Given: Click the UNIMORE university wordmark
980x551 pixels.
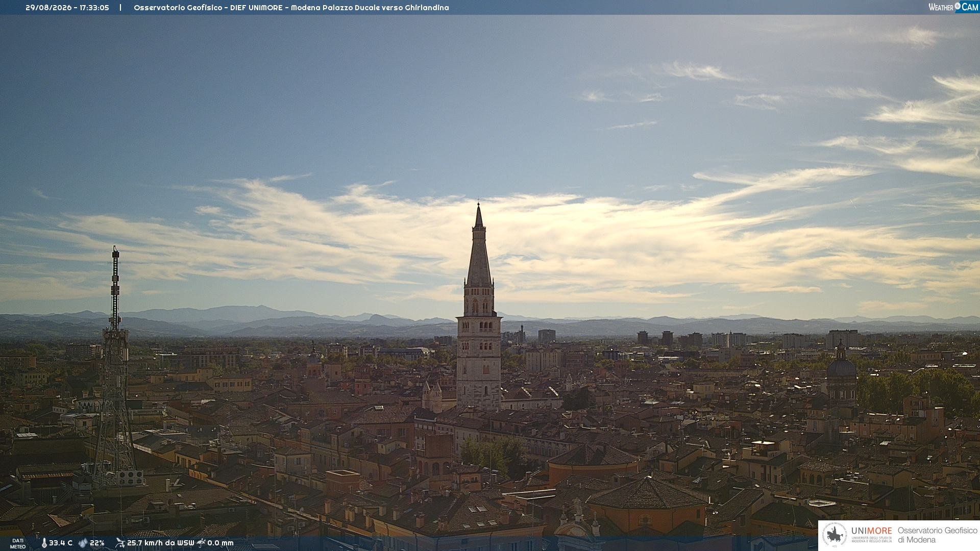Looking at the screenshot, I should [871, 531].
